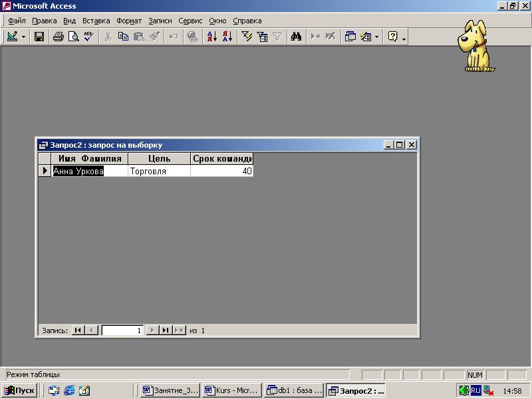This screenshot has height=399, width=532.
Task: Click the Cut scissors icon
Action: (x=108, y=37)
